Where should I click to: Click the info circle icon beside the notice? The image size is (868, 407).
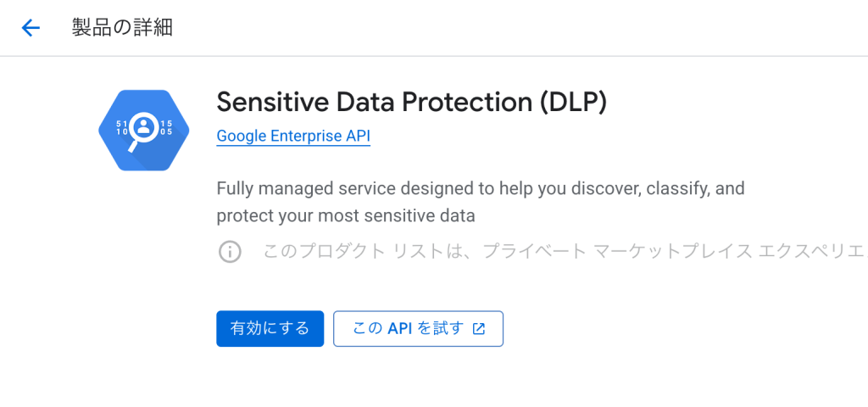click(x=230, y=252)
